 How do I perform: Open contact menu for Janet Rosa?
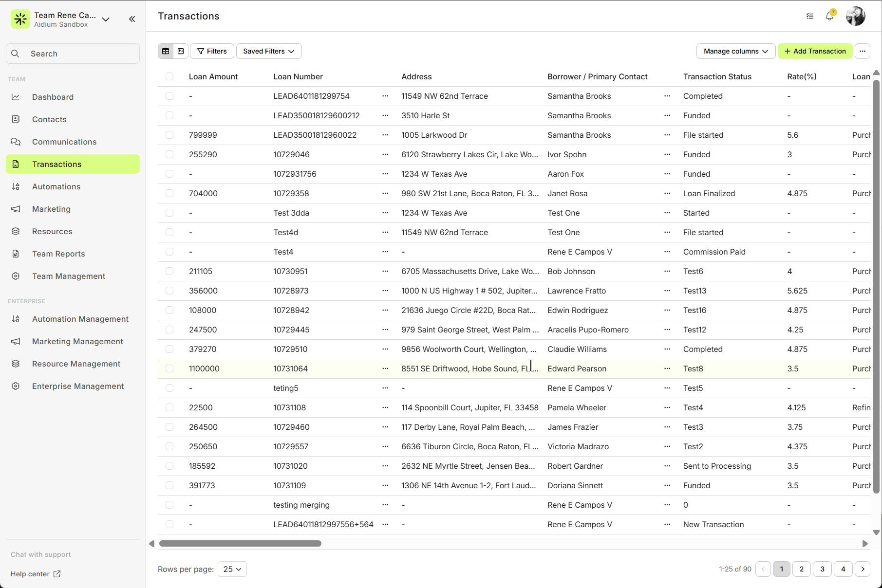(x=667, y=193)
